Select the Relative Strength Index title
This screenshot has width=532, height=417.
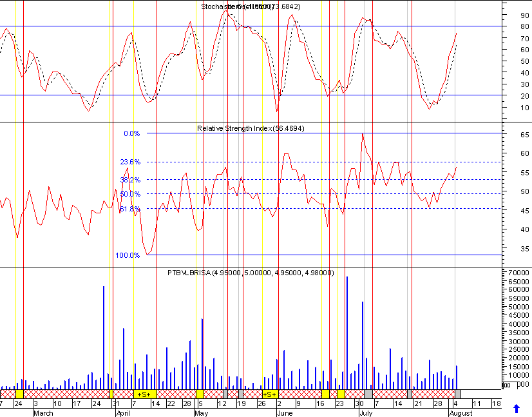click(251, 128)
